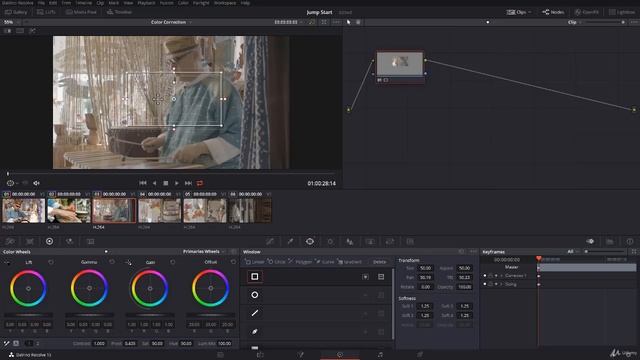Open the Color menu

tap(183, 3)
